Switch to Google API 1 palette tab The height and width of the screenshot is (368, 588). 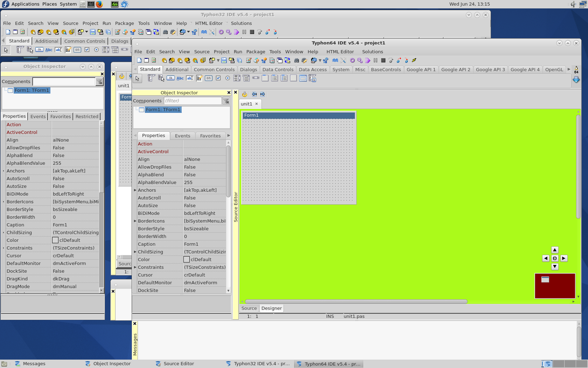click(x=421, y=69)
